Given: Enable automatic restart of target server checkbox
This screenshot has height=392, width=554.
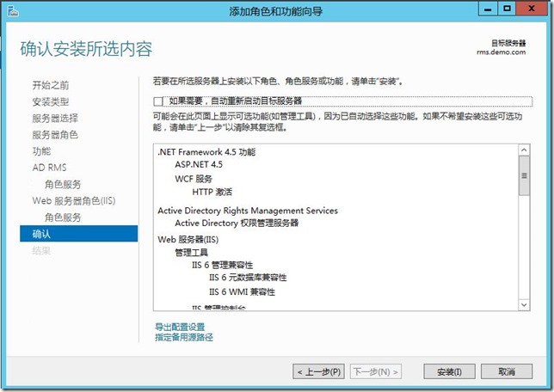Looking at the screenshot, I should click(158, 101).
